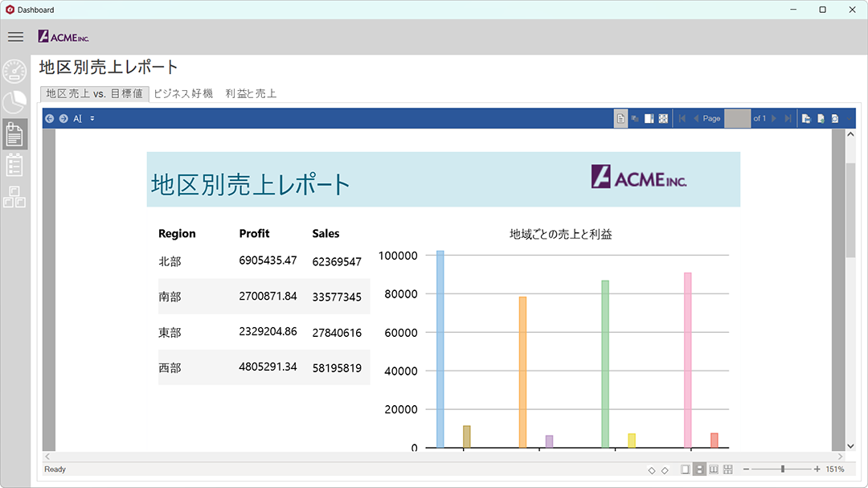Viewport: 868px width, 488px height.
Task: Click the horizontal scrollbar right arrow
Action: click(x=841, y=457)
